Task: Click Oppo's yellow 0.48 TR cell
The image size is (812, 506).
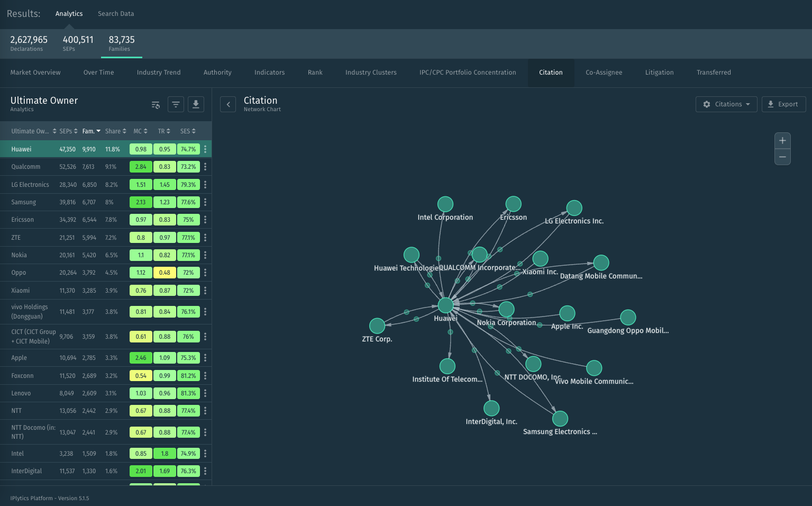Action: click(x=165, y=273)
